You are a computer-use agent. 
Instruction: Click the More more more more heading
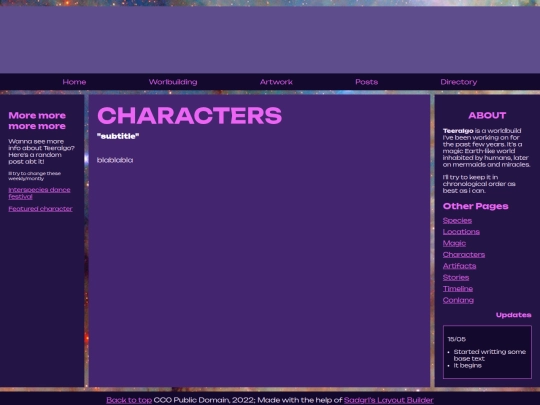point(37,121)
